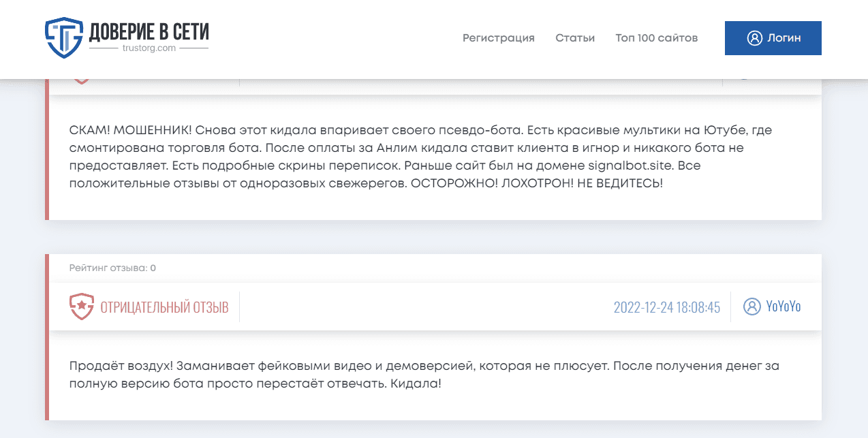Image resolution: width=868 pixels, height=438 pixels.
Task: Click the red left border of YoYoYo review
Action: 47,337
